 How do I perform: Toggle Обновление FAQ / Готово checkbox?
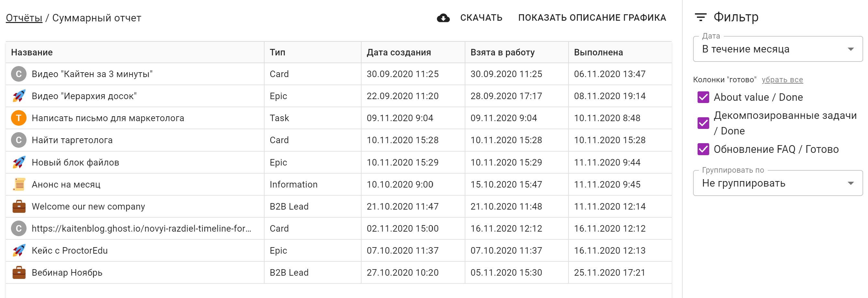(703, 149)
